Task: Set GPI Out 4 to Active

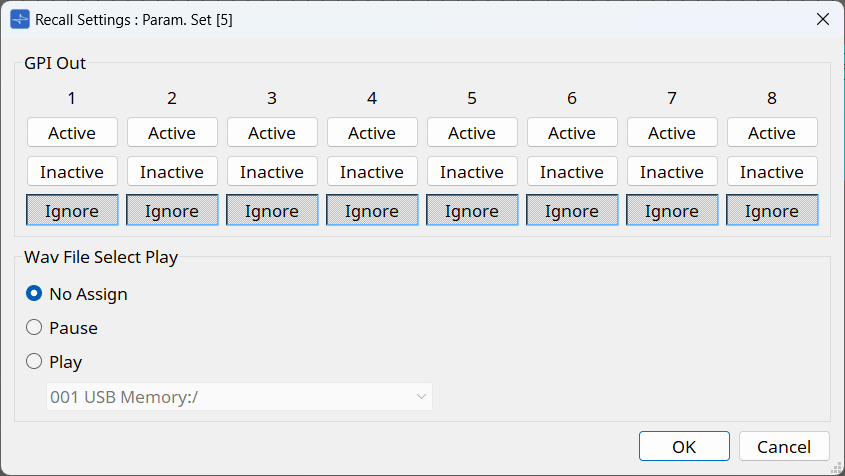Action: [372, 133]
